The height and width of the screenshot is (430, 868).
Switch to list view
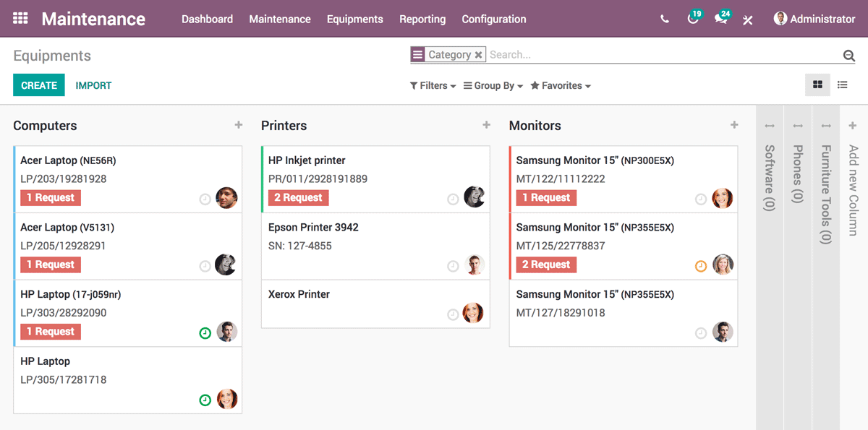coord(842,85)
